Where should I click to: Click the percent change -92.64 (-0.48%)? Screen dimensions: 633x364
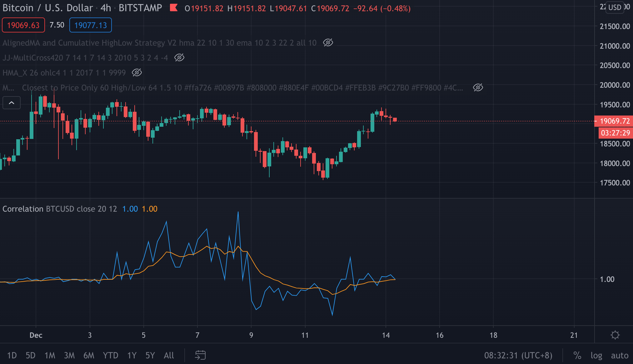click(x=382, y=8)
